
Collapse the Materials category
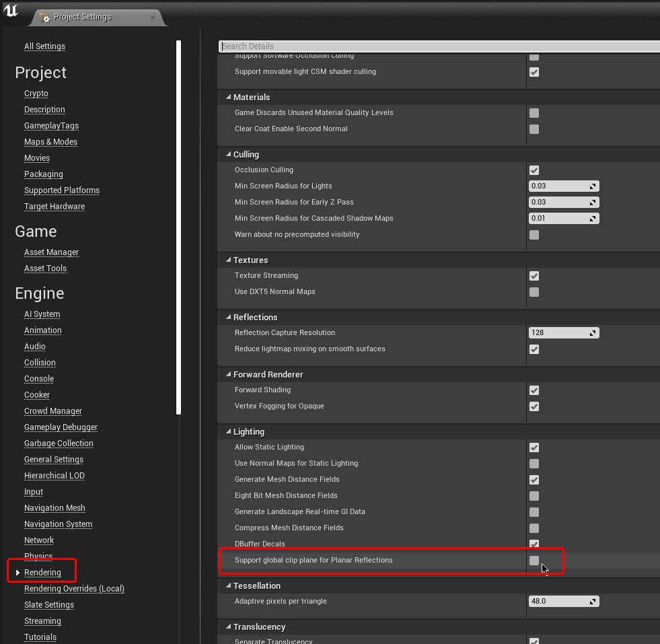229,97
